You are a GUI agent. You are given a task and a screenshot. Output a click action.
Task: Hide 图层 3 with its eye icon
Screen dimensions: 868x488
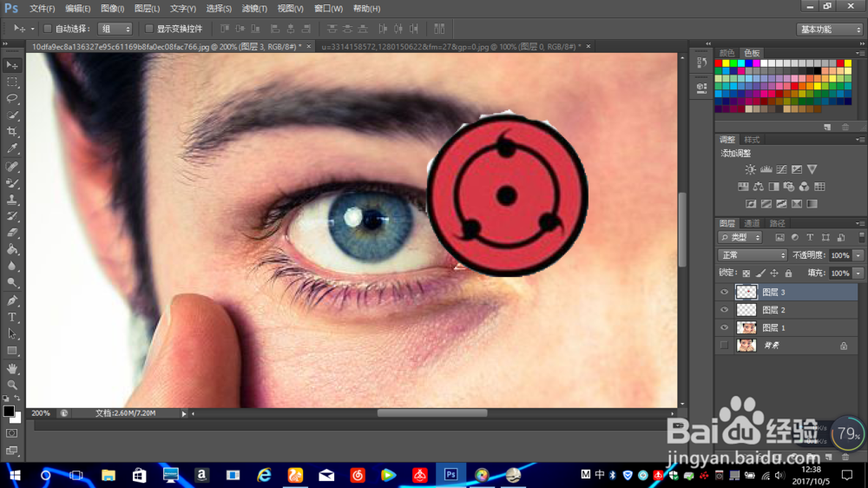[724, 292]
